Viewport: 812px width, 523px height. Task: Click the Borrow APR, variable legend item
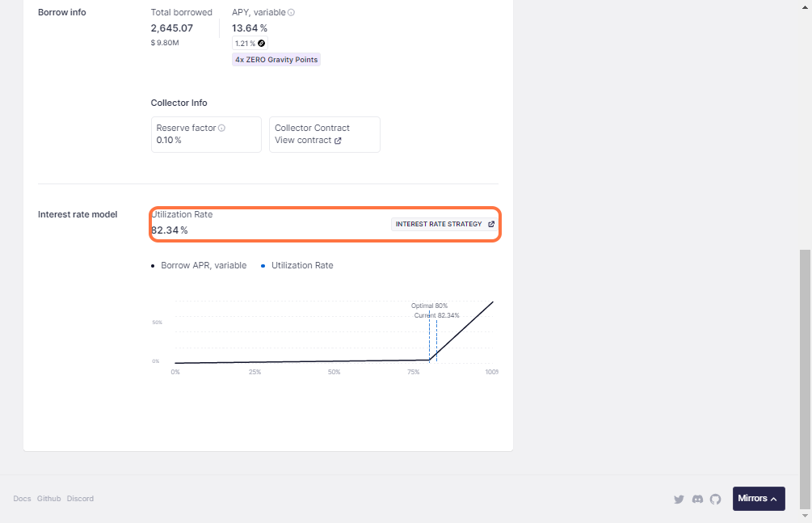click(203, 265)
